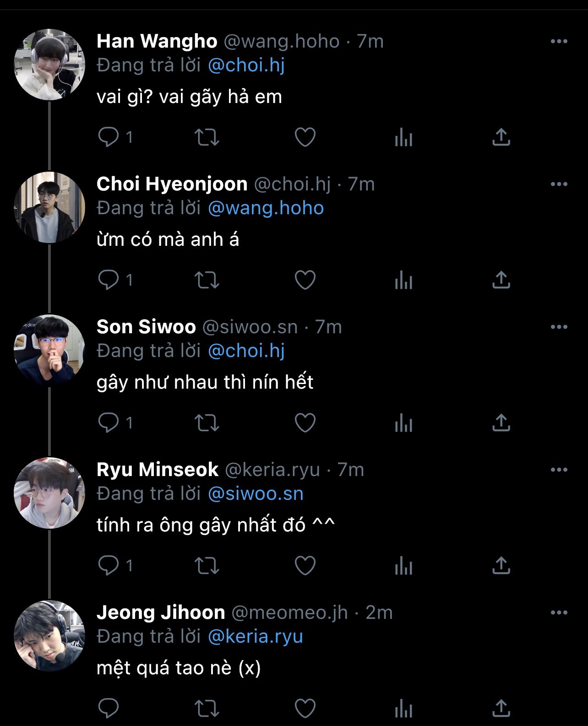
Task: Open more options on Jeong Jihoon's tweet
Action: coord(559,612)
